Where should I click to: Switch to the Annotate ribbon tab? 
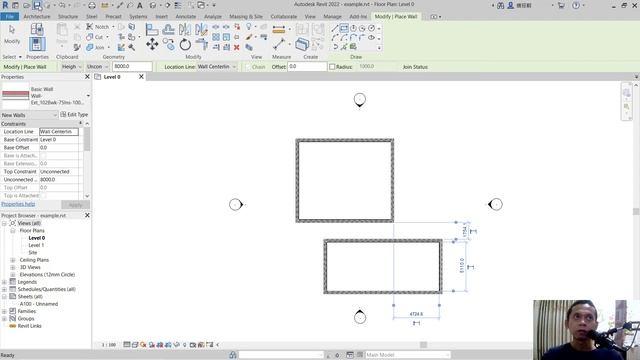(186, 17)
